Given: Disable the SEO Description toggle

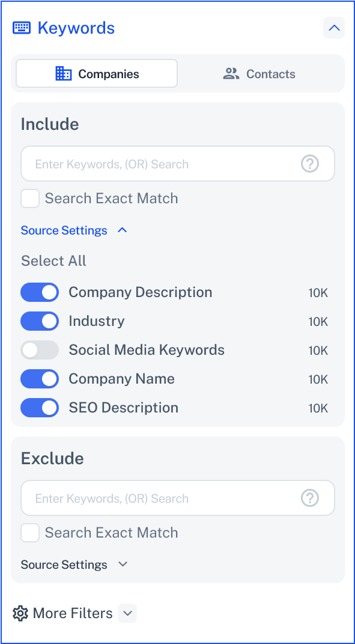Looking at the screenshot, I should coord(40,408).
